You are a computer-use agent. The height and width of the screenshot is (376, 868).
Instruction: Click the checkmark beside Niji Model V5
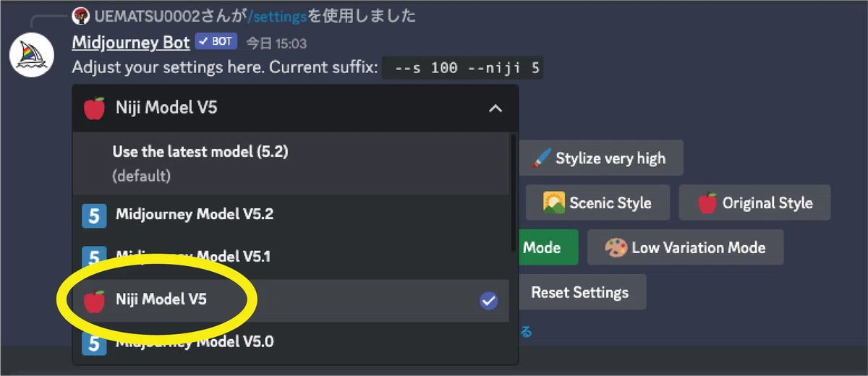pyautogui.click(x=489, y=301)
